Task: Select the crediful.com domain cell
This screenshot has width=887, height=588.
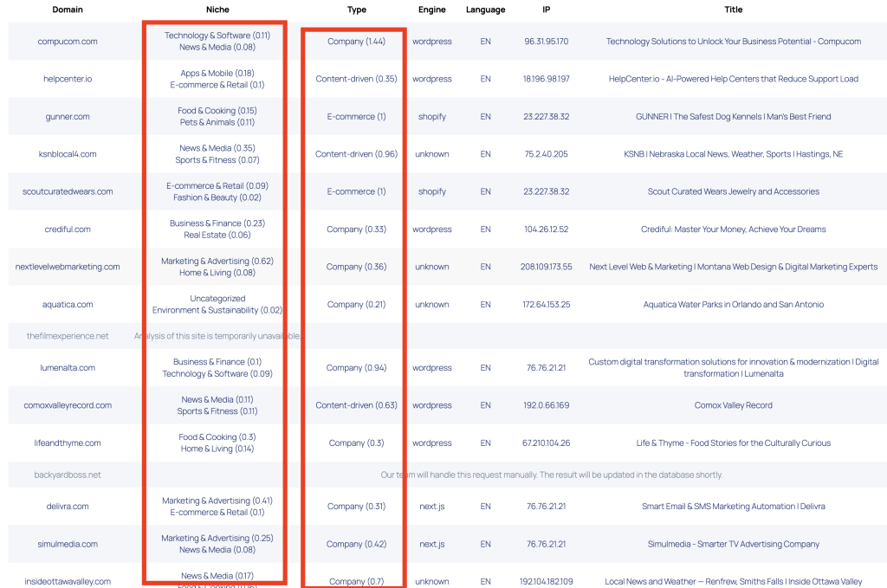Action: [x=68, y=229]
